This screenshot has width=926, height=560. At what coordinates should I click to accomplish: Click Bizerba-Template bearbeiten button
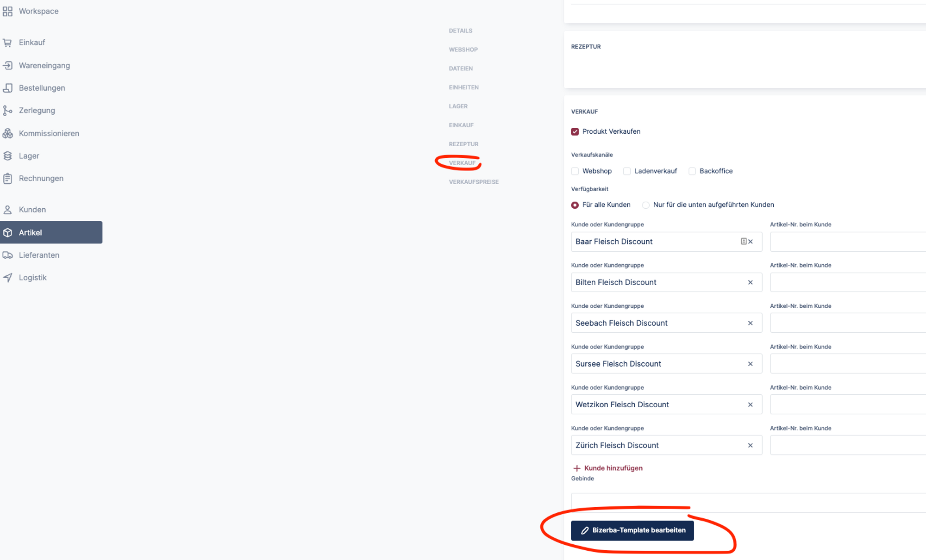click(632, 530)
